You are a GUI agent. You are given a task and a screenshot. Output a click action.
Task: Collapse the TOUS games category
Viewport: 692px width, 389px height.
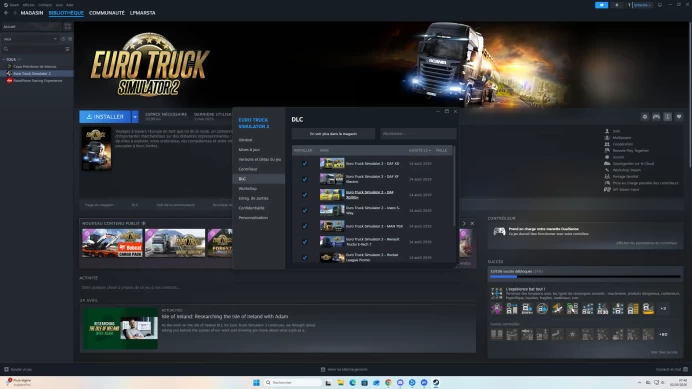[x=4, y=59]
